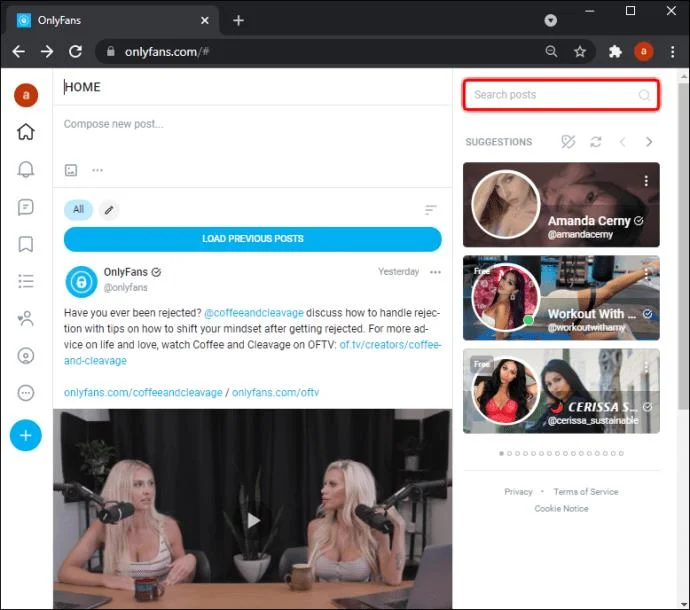Open subscriptions person-heart icon in sidebar
This screenshot has width=690, height=610.
pos(26,318)
